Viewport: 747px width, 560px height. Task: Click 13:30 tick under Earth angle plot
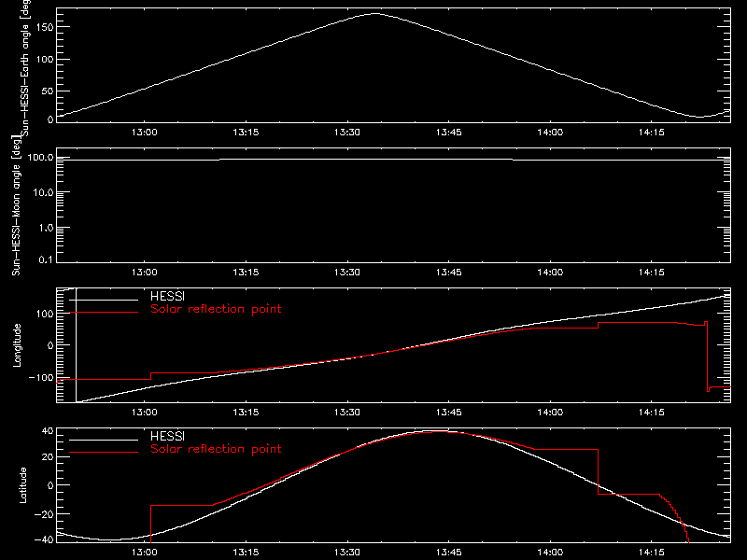347,133
